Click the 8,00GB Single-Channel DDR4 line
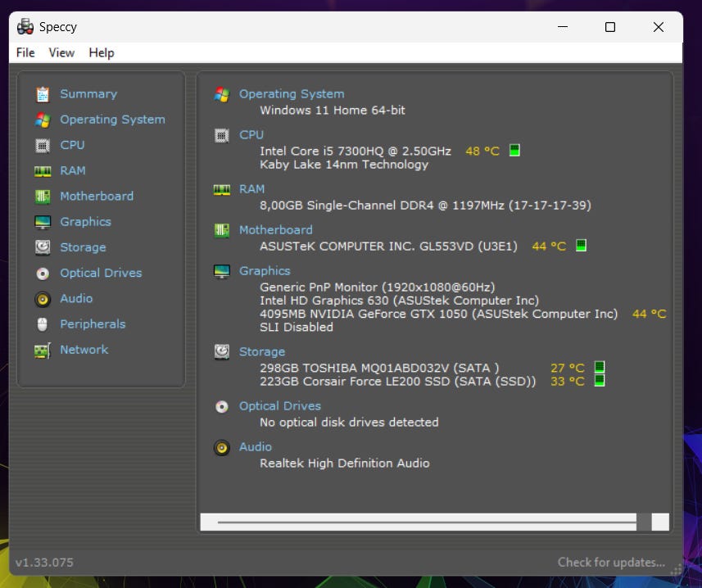Viewport: 702px width, 588px height. 425,206
